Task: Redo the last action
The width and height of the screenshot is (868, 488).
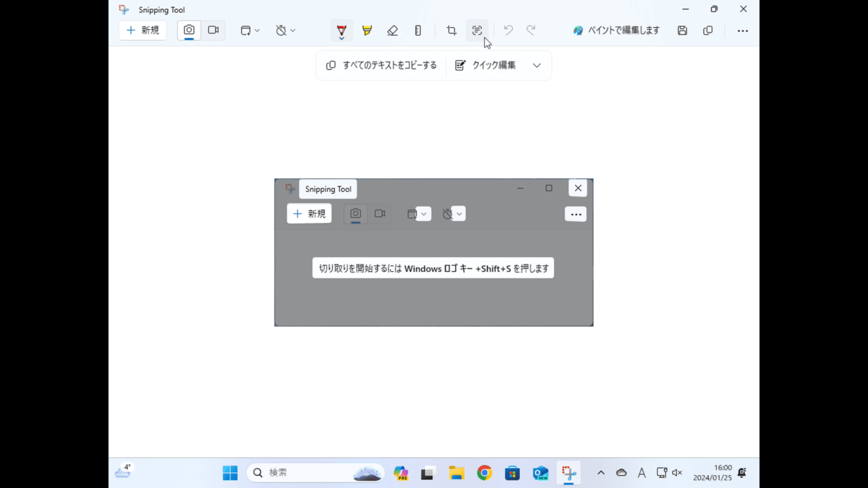Action: [x=531, y=30]
